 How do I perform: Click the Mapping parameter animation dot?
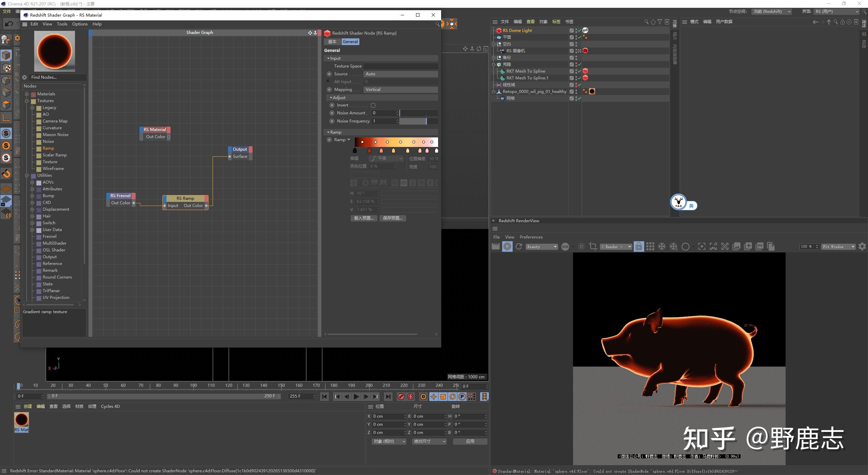329,90
